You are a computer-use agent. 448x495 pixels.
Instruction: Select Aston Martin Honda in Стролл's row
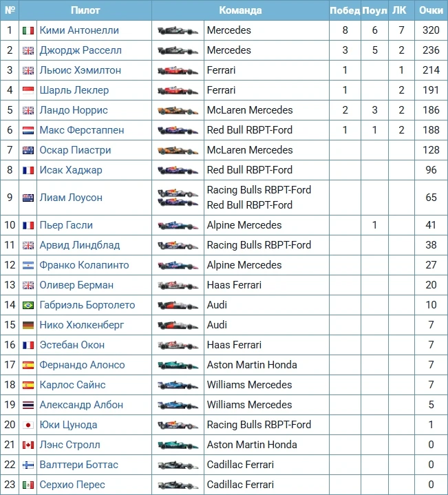[x=252, y=445]
